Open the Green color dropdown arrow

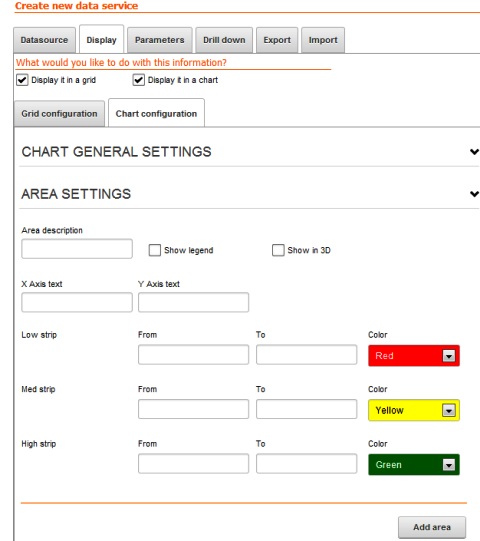coord(449,465)
